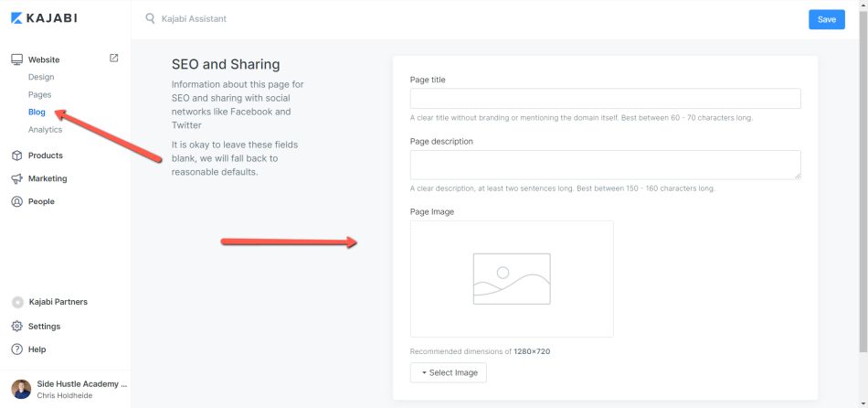Open Analytics under Website
Viewport: 868px width, 408px height.
[46, 130]
